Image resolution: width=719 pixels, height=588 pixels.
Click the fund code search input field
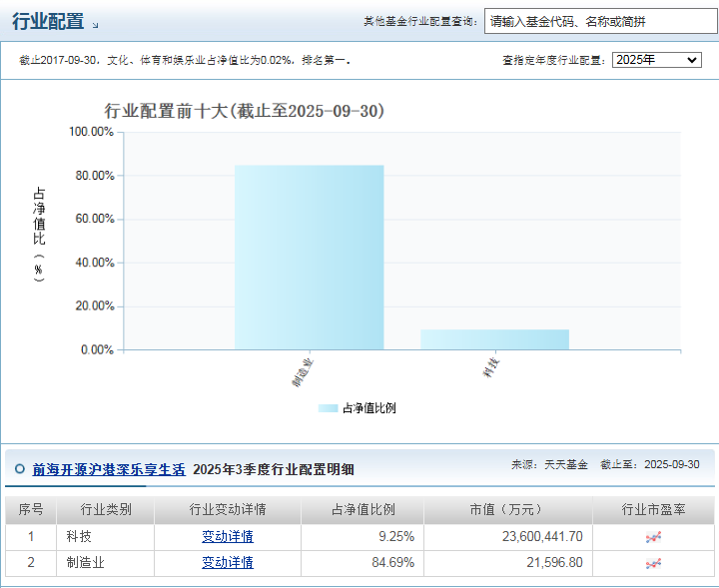(x=601, y=21)
